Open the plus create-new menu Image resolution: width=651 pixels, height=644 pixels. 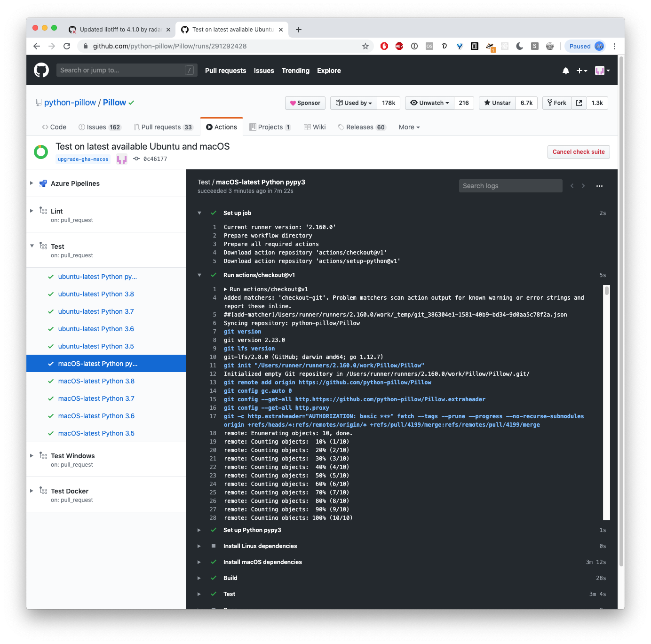pos(582,71)
